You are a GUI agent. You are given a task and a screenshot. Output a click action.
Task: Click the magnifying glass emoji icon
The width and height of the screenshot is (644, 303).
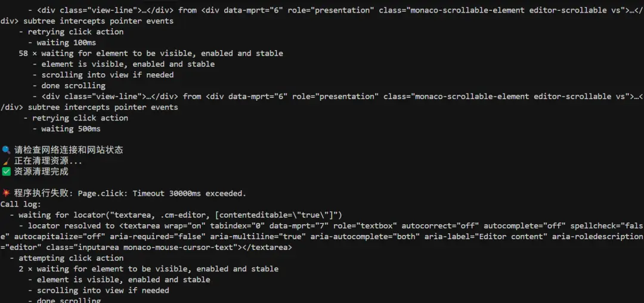click(7, 150)
